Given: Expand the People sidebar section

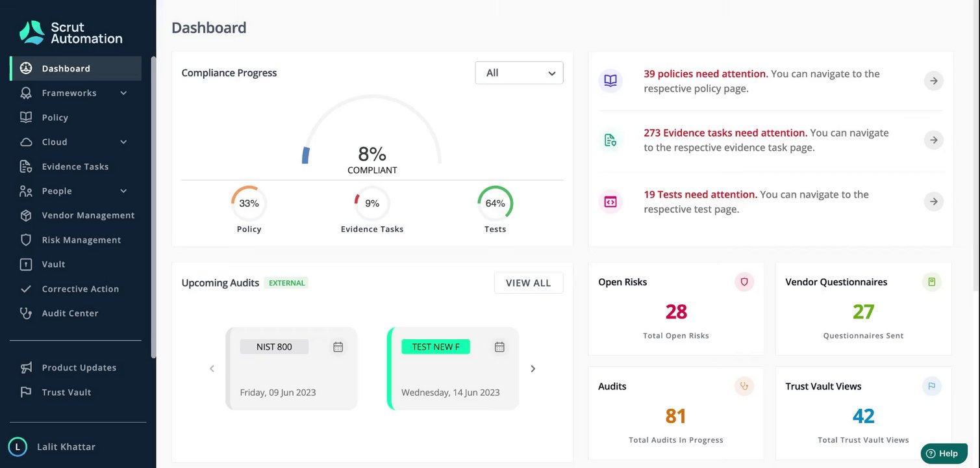Looking at the screenshot, I should [x=123, y=191].
